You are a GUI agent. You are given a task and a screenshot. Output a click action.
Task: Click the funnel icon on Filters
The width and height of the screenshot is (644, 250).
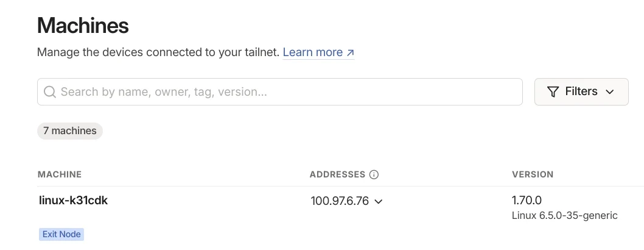tap(553, 91)
